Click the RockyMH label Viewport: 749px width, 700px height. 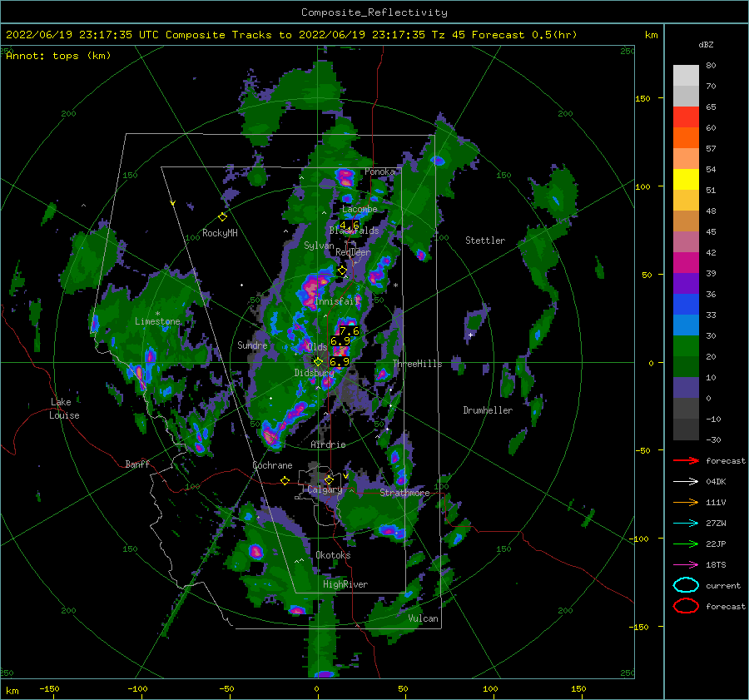tap(220, 233)
